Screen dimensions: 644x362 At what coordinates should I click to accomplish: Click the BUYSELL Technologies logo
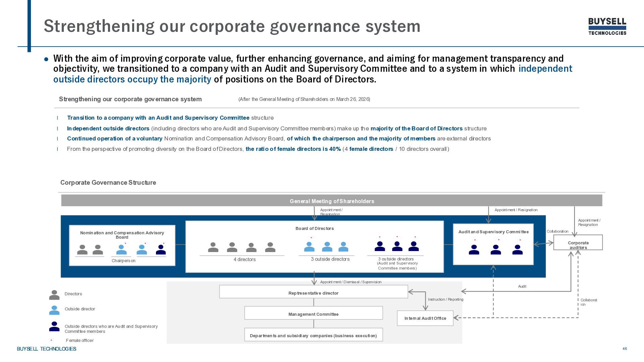607,26
